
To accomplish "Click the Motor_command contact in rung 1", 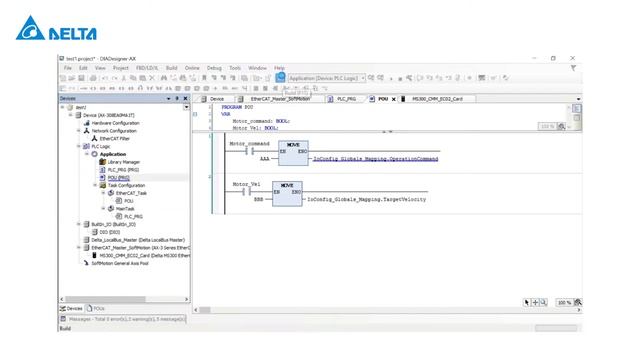I will [249, 151].
